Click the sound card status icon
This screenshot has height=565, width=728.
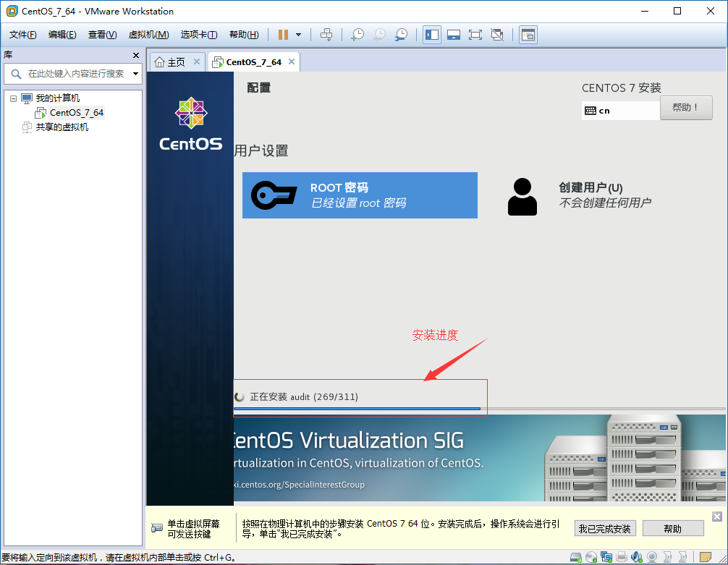click(637, 556)
